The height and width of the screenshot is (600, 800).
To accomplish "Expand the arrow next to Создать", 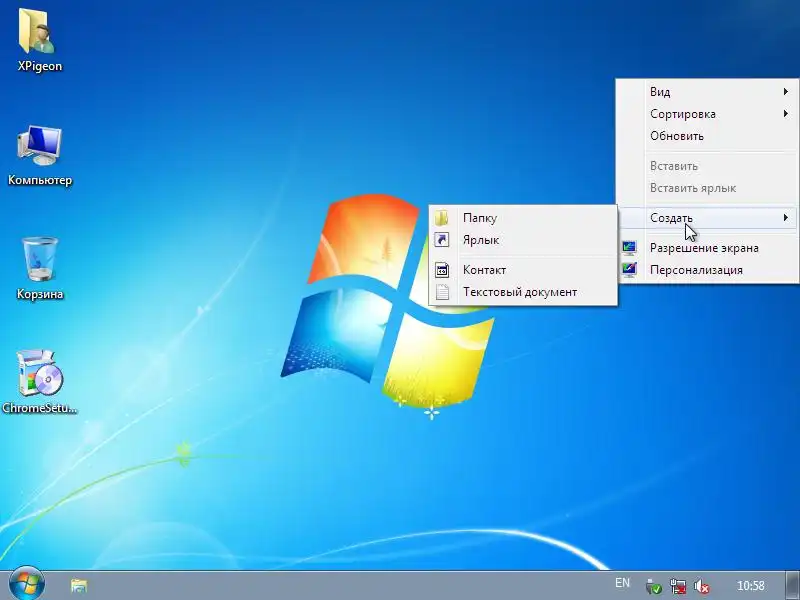I will [786, 218].
